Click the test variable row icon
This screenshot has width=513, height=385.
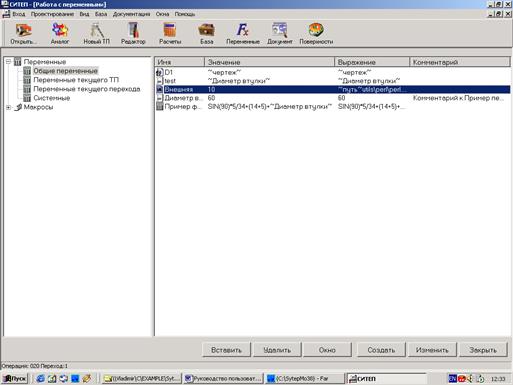[x=160, y=81]
